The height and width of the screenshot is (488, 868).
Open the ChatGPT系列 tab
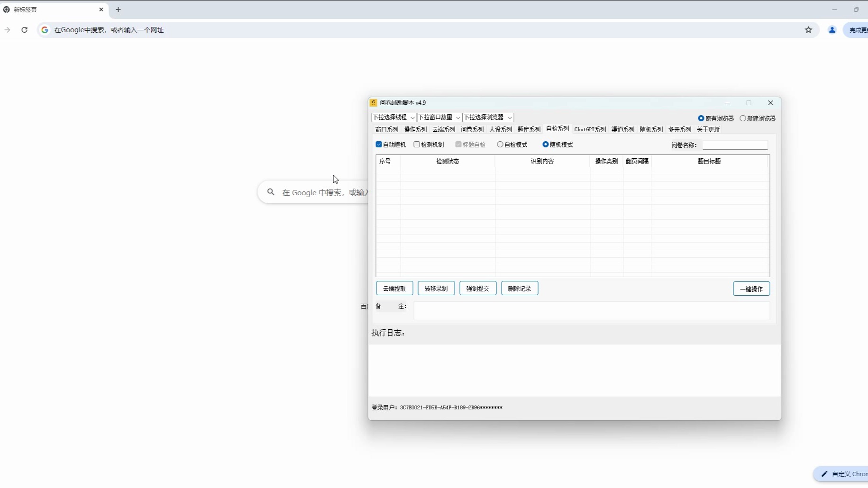[590, 129]
